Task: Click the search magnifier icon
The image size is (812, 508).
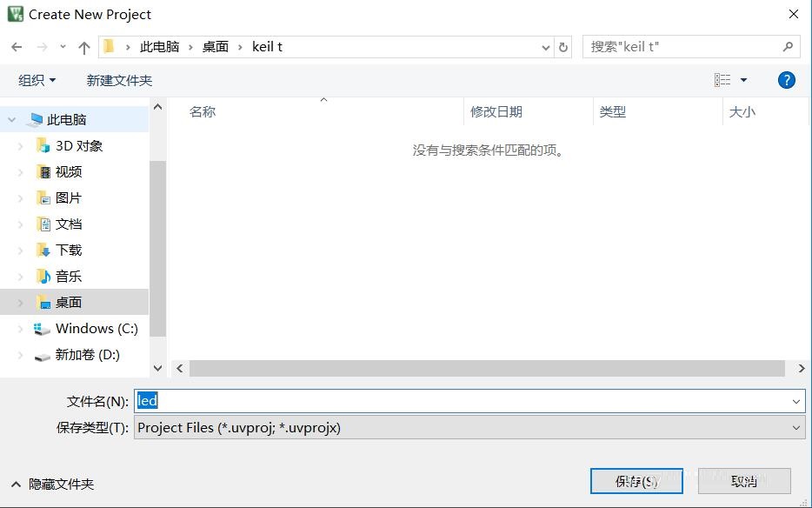Action: click(x=787, y=47)
